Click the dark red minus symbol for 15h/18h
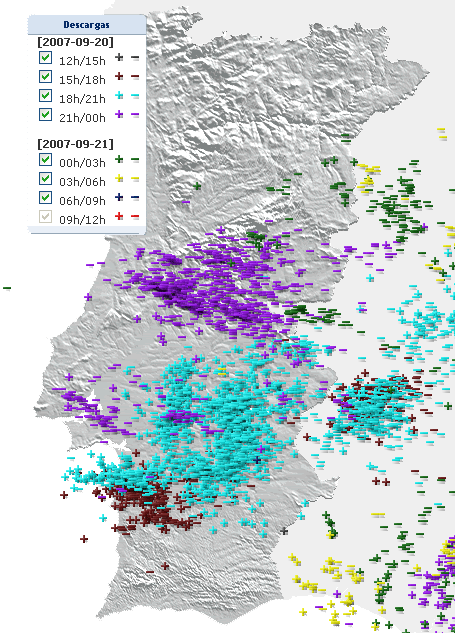This screenshot has width=455, height=633. coord(135,77)
